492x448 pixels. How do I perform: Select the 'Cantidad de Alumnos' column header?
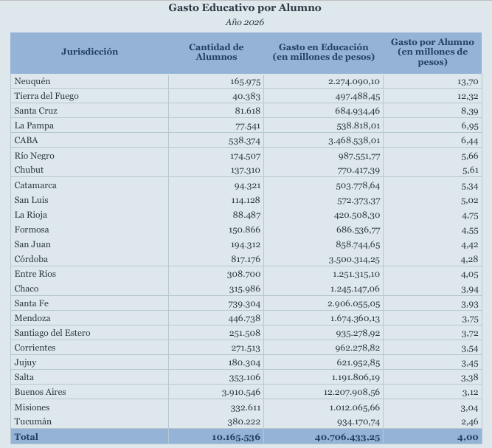216,52
